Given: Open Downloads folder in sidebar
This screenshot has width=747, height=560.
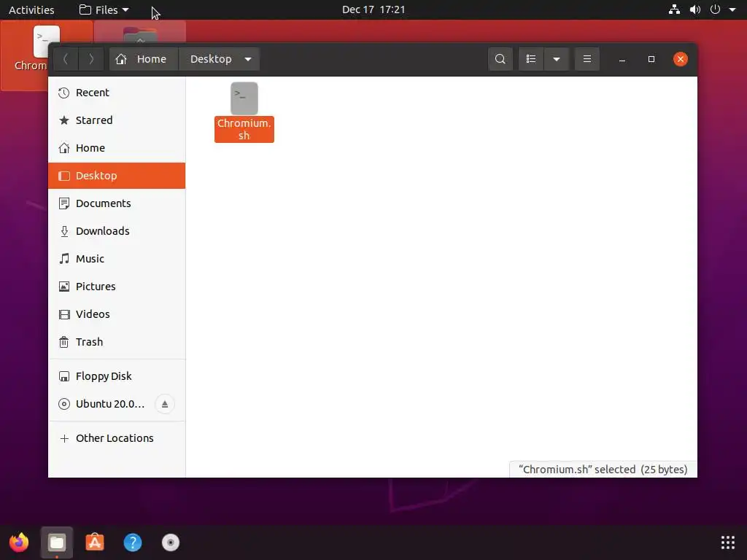Looking at the screenshot, I should coord(117,231).
